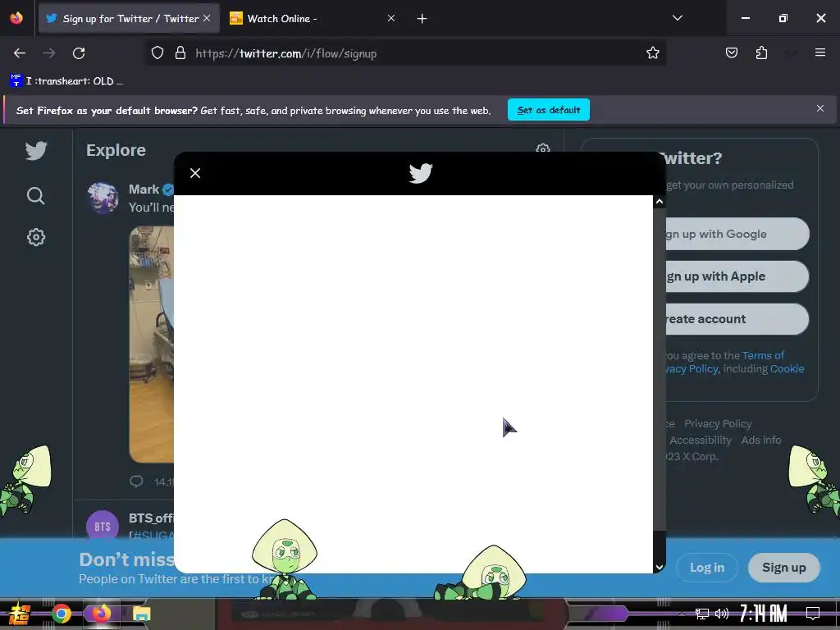Click the Create account button
The width and height of the screenshot is (840, 630).
pos(737,319)
